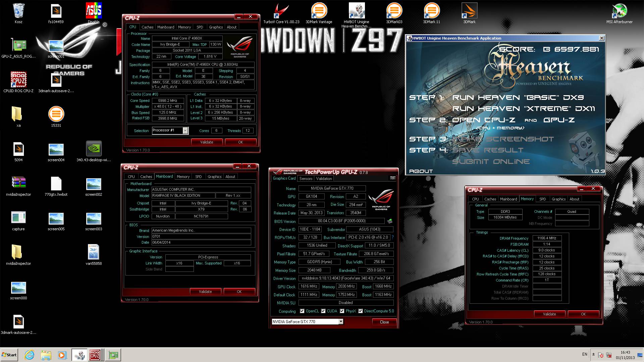Click GPU-Z BIOS save chip icon
The width and height of the screenshot is (644, 362).
[x=390, y=221]
